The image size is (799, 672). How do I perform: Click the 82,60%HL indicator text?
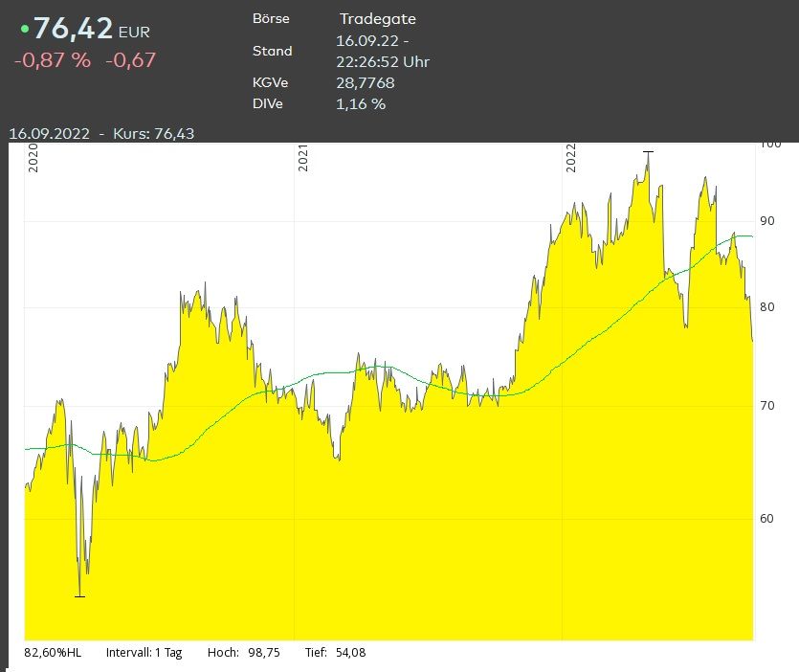click(53, 653)
